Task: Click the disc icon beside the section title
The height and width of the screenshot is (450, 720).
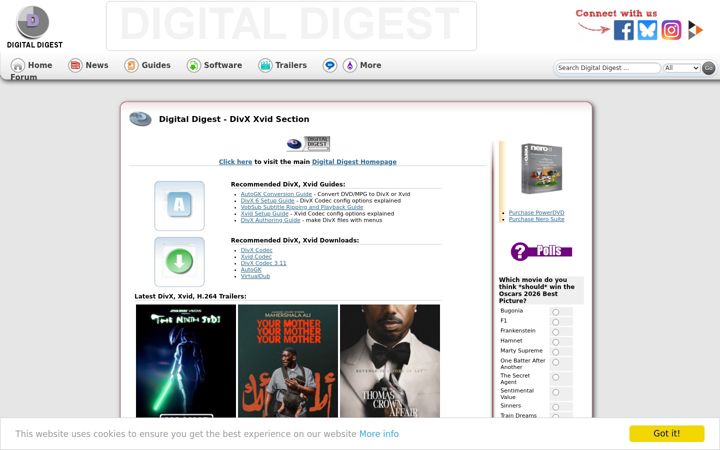Action: pos(140,119)
